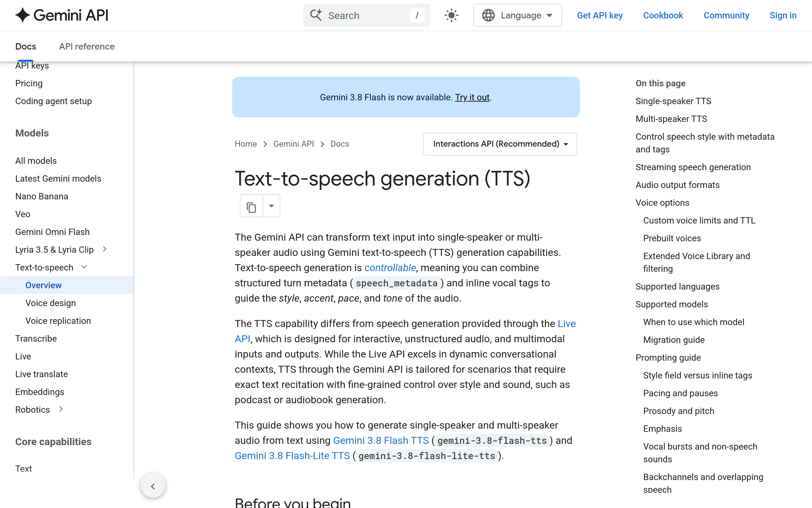Collapse the Text-to-speech sidebar section
Screen dimensions: 812x508
coord(84,267)
